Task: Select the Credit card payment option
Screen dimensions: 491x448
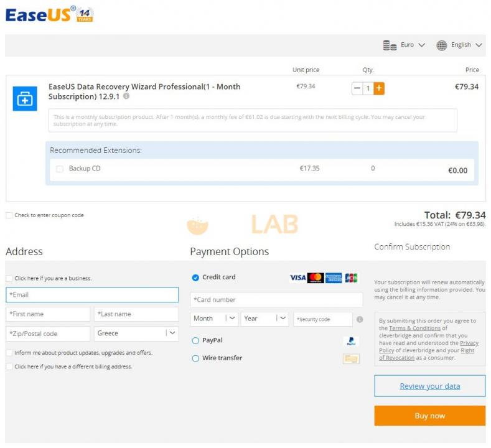Action: tap(195, 278)
